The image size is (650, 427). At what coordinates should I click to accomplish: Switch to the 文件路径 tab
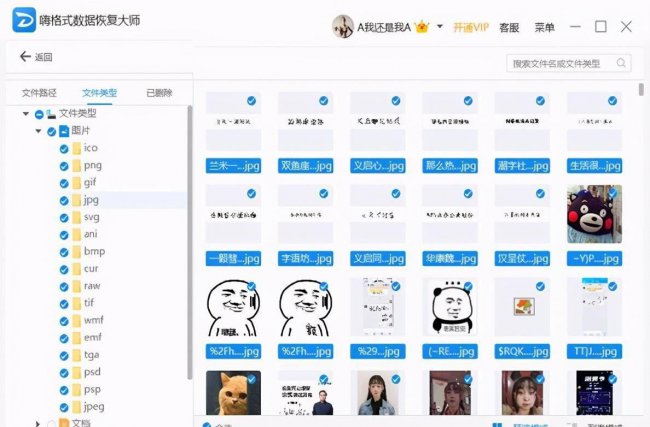pyautogui.click(x=39, y=93)
